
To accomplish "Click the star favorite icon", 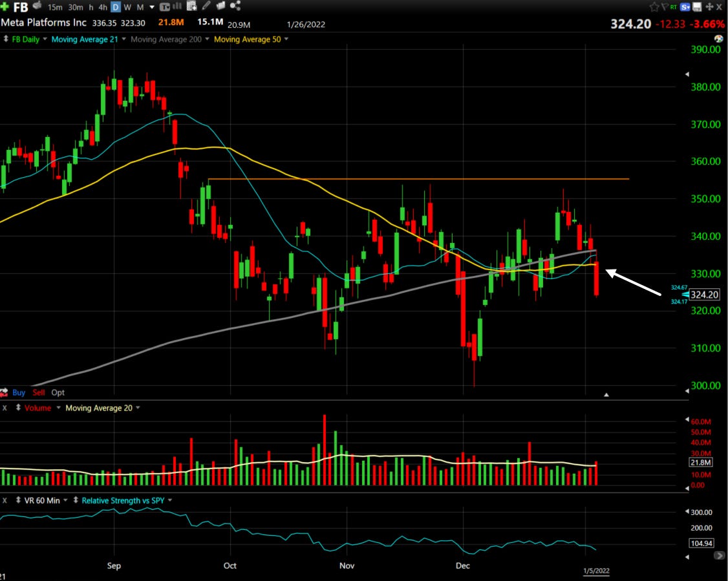I will click(654, 7).
